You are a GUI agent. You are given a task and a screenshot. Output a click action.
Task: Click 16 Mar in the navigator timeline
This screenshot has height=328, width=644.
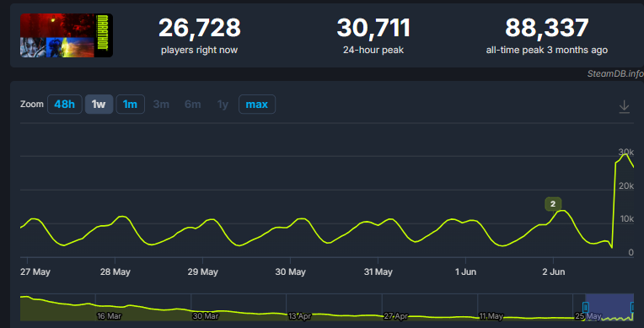(x=110, y=316)
